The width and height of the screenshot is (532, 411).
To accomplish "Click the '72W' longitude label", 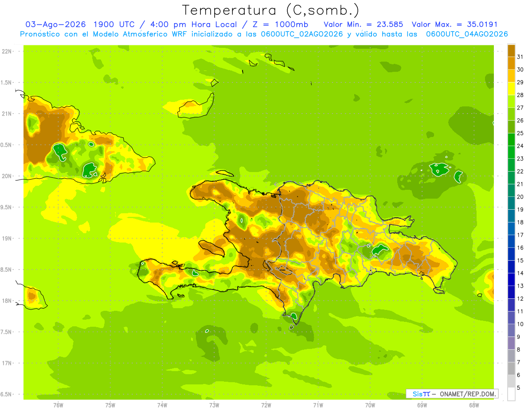I will pos(266,405).
